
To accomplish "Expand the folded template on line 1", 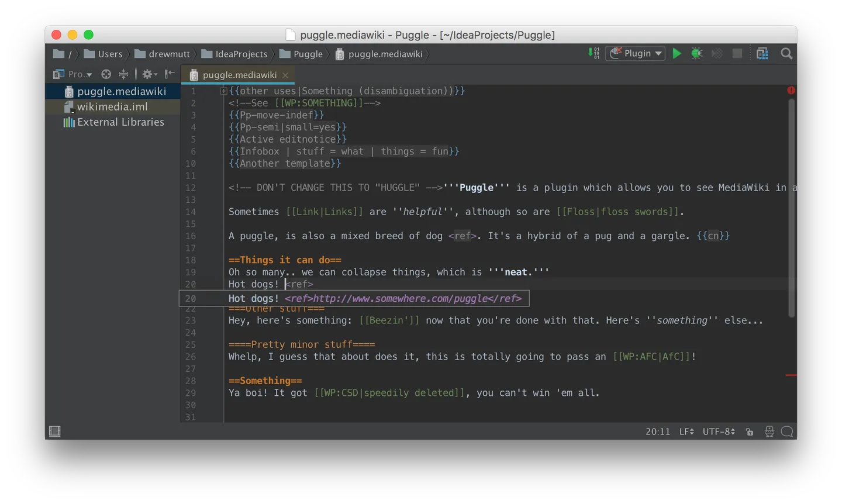I will [223, 91].
